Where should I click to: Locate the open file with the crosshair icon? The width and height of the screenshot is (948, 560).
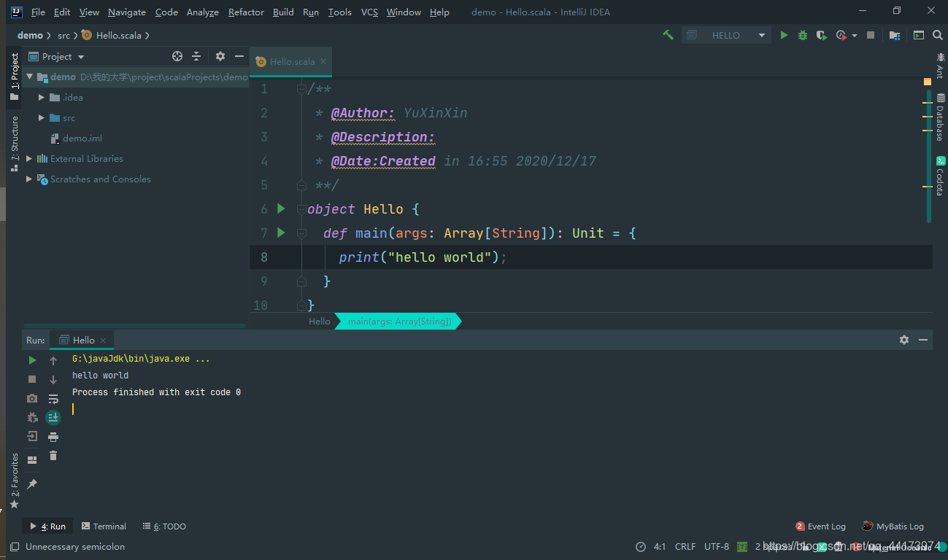point(177,56)
